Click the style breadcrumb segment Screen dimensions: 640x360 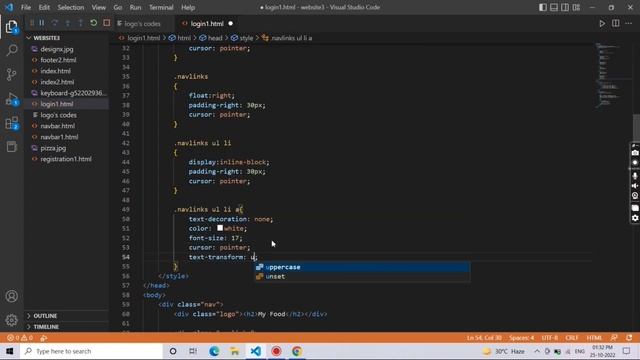click(x=242, y=38)
